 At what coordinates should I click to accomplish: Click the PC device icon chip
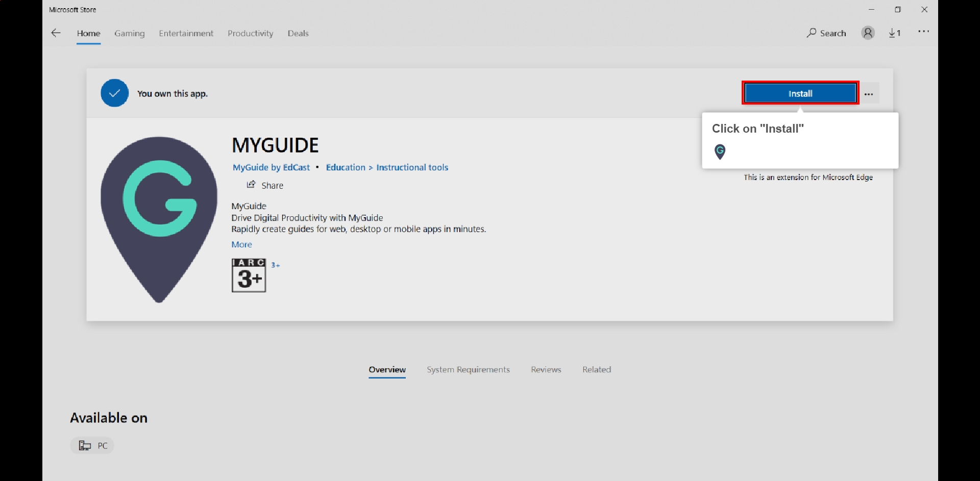92,446
